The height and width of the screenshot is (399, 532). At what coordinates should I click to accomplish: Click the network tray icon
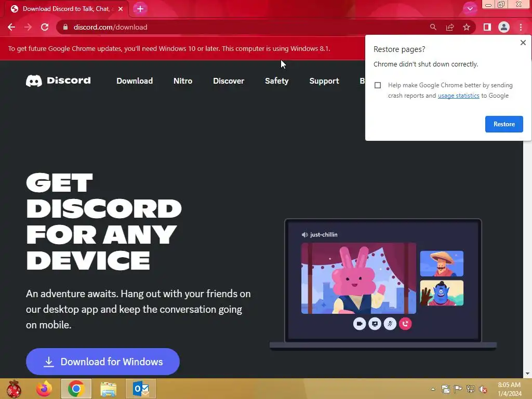471,389
